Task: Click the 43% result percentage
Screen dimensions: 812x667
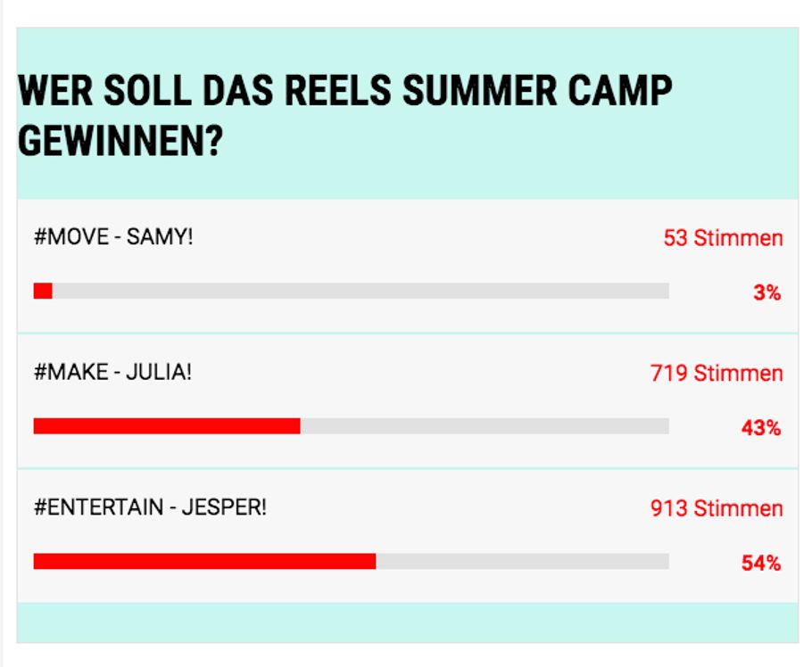Action: tap(760, 428)
